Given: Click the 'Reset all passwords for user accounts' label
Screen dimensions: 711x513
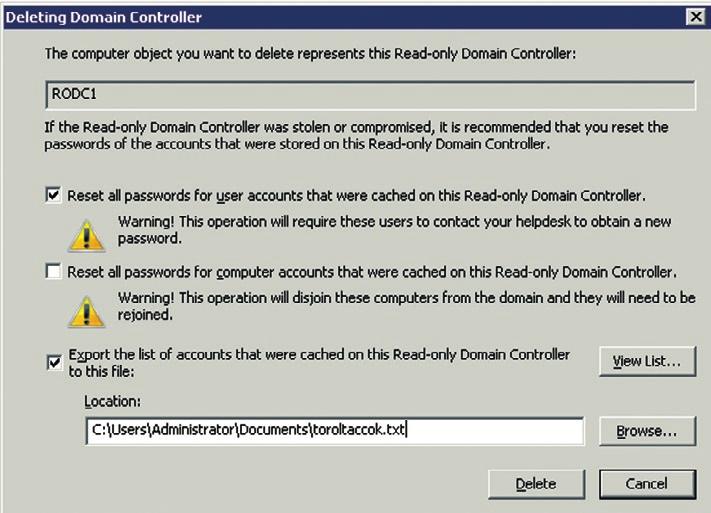Looking at the screenshot, I should [x=356, y=196].
